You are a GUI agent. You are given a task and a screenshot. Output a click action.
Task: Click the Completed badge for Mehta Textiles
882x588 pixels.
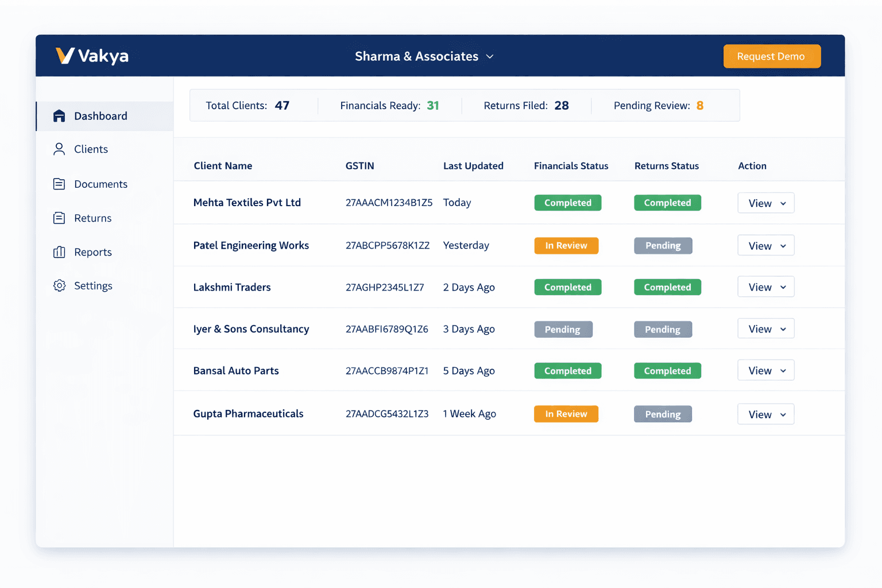pyautogui.click(x=567, y=202)
